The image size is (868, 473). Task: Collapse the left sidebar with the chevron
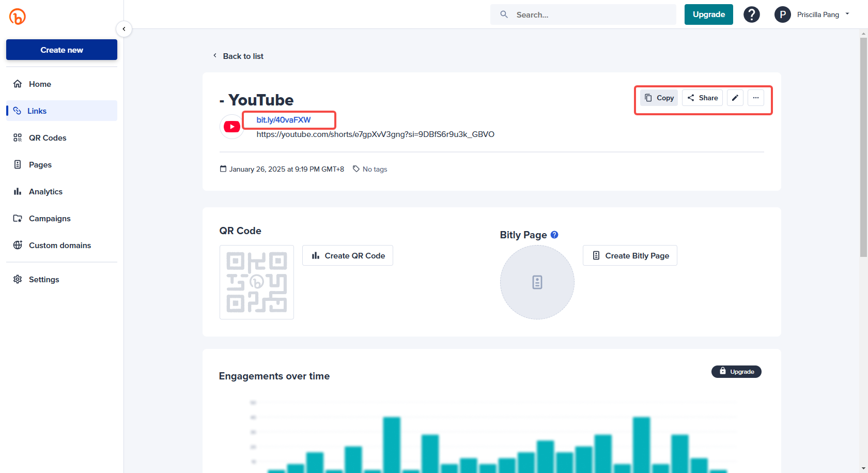click(124, 29)
